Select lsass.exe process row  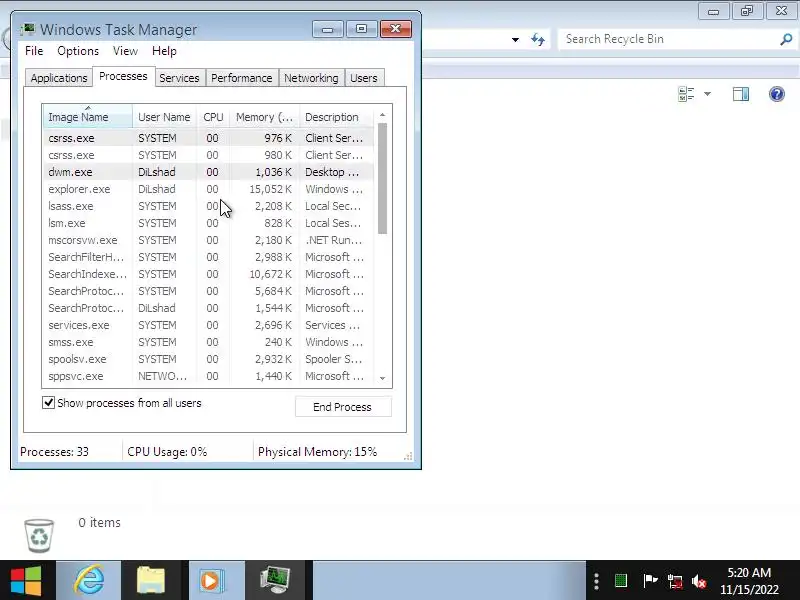tap(208, 206)
